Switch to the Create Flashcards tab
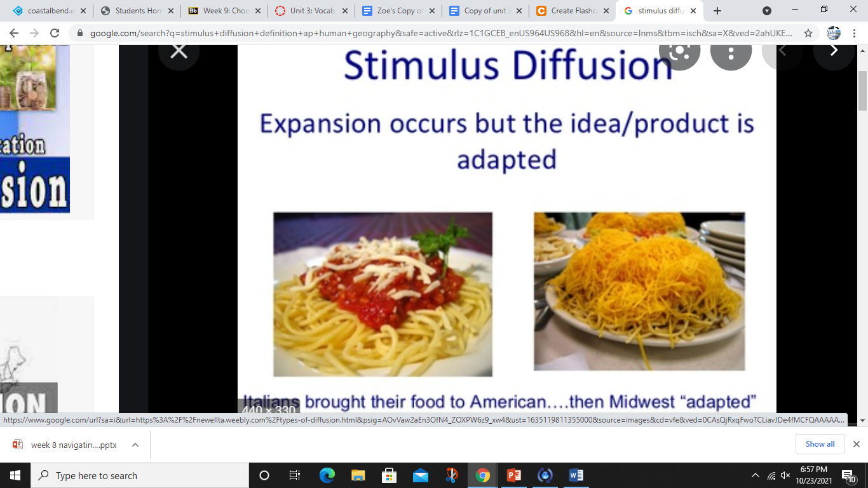 (x=567, y=10)
